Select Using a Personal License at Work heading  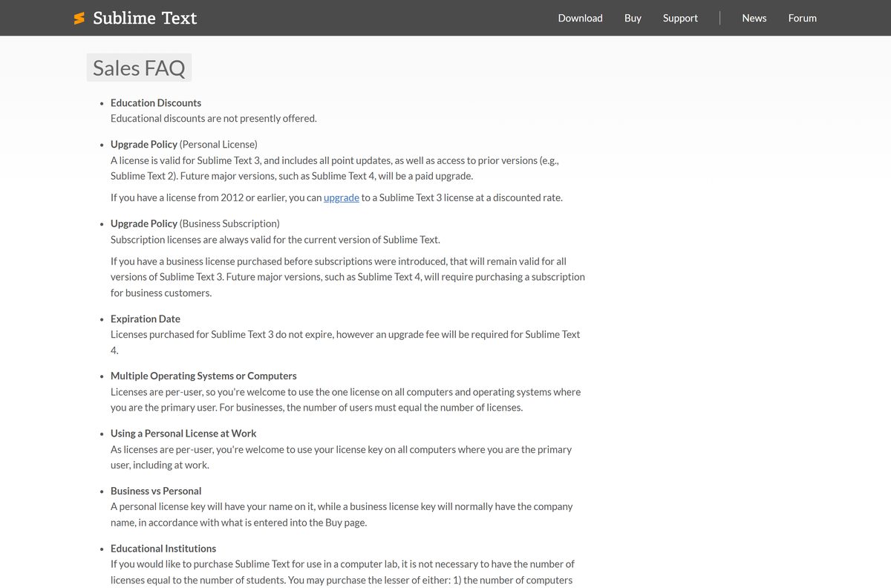183,433
